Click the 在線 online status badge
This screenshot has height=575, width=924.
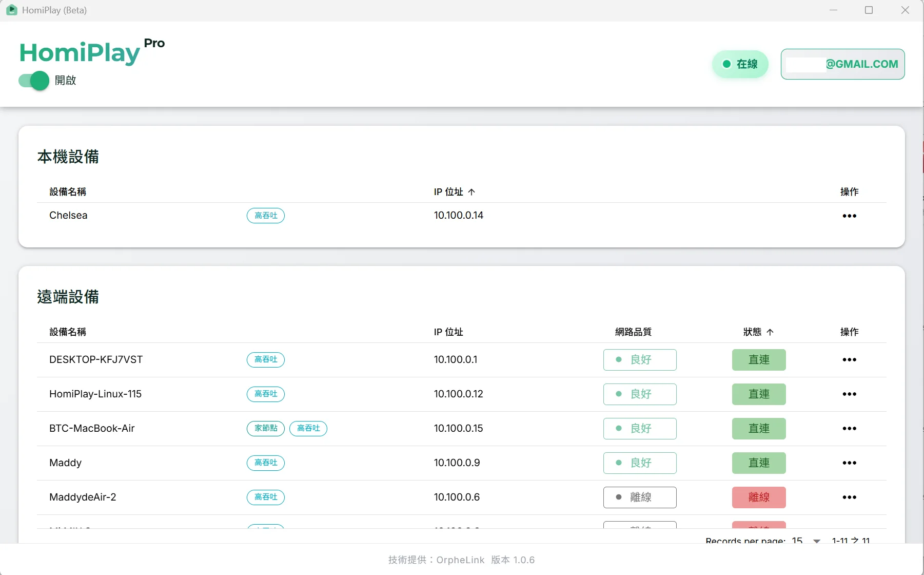tap(740, 64)
